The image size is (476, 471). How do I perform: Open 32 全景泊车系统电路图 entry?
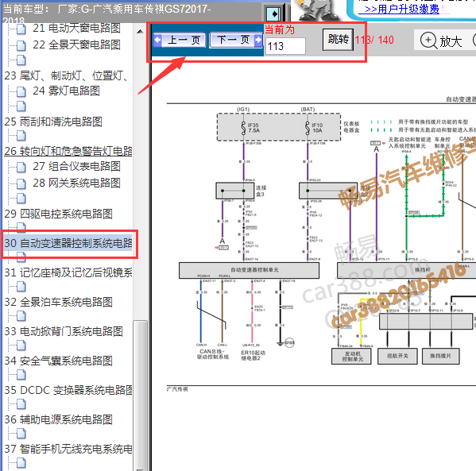tap(58, 303)
